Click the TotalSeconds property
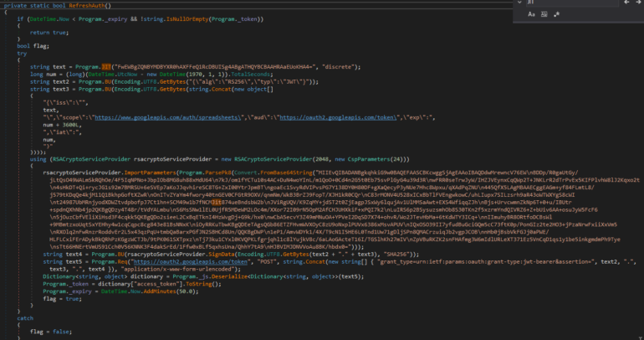The height and width of the screenshot is (340, 644). [250, 74]
